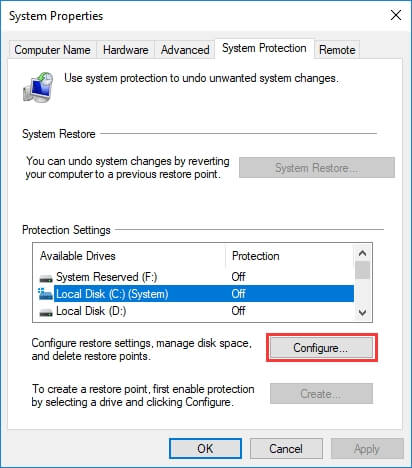Viewport: 412px width, 468px height.
Task: Click the Local Disk (C:) system drive icon
Action: (45, 294)
